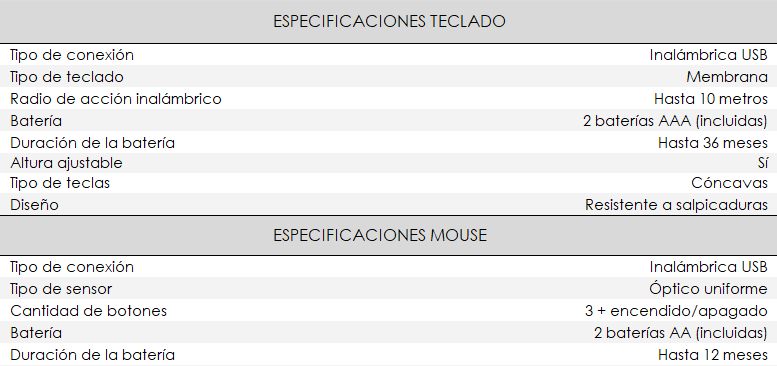Screen dimensions: 777x366
Task: Click the Óptico uniforme value
Action: [x=708, y=289]
